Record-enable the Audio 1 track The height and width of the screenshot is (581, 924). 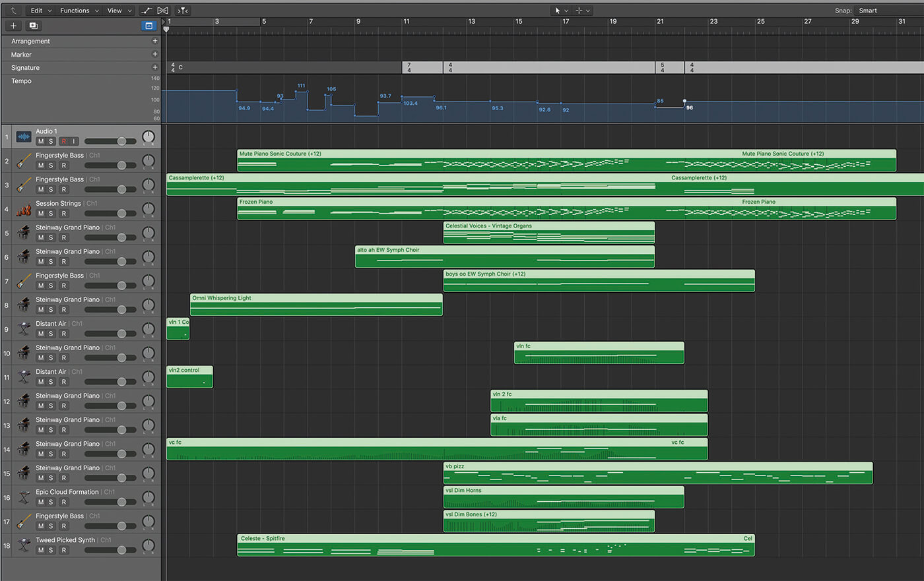pos(64,142)
